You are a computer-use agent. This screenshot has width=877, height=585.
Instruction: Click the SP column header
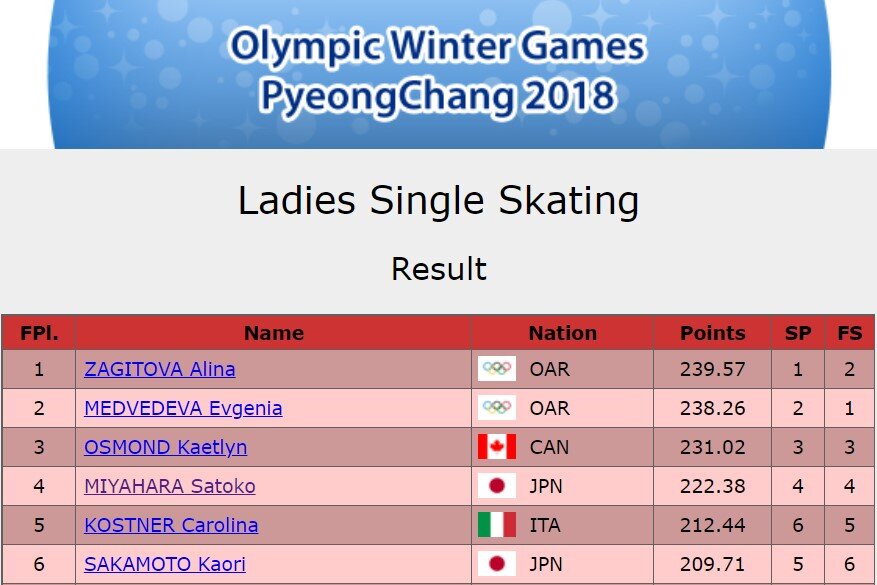(x=798, y=333)
